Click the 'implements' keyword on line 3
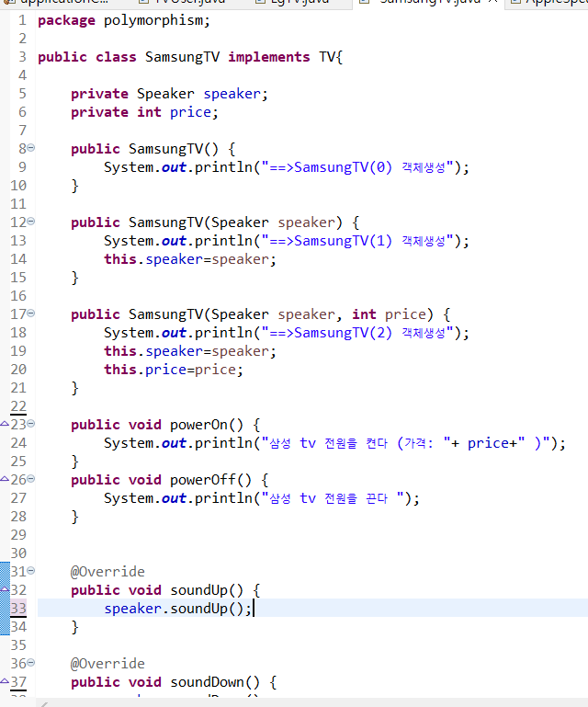Screen dimensions: 588x707 coord(269,57)
